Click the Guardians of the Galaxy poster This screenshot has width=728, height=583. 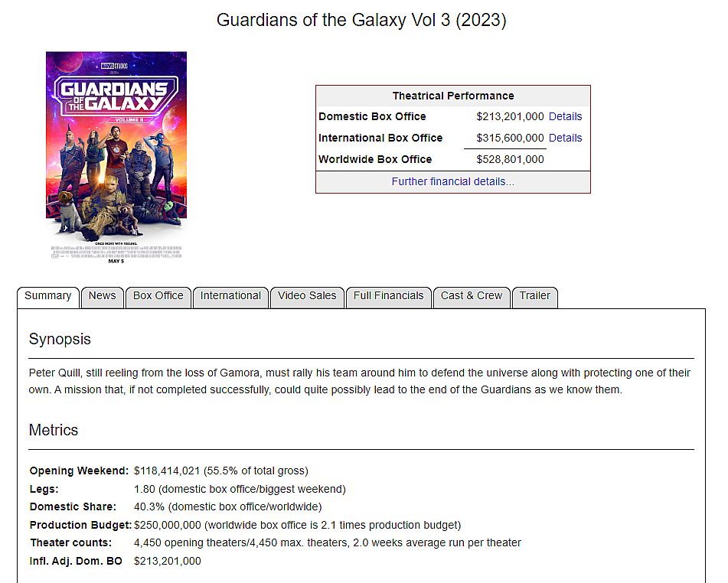point(116,158)
